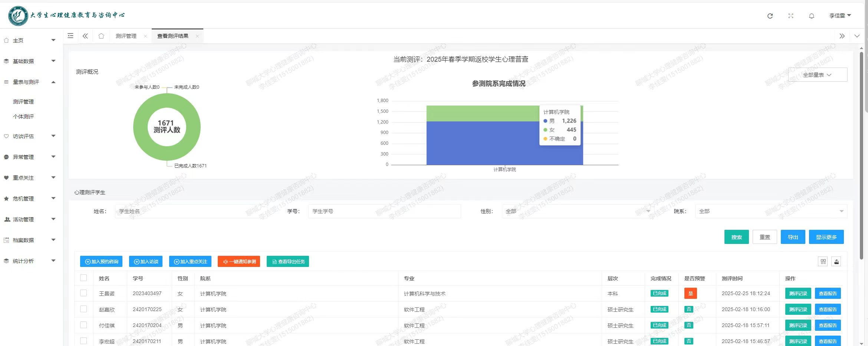Click the double left arrow tab scroll icon

click(x=85, y=36)
